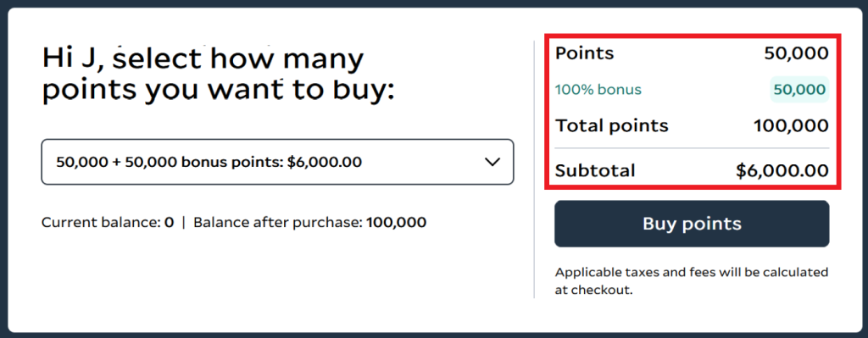868x338 pixels.
Task: Click the 100% bonus label
Action: click(x=598, y=90)
